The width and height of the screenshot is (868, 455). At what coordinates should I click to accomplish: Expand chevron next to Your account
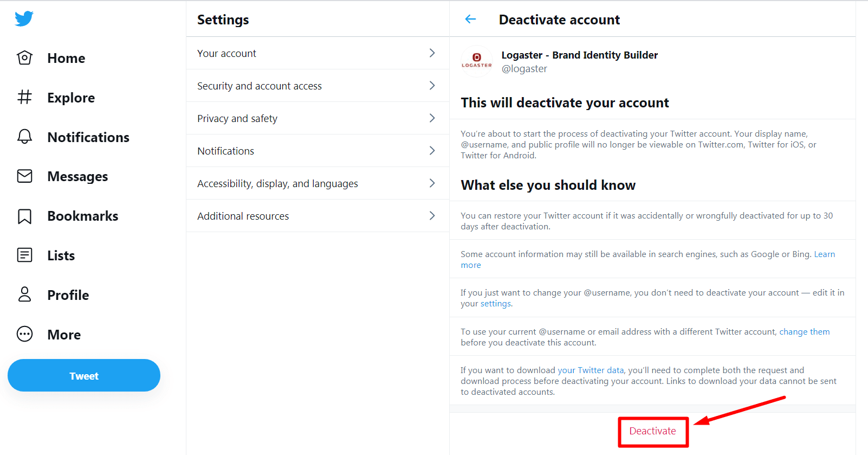tap(432, 53)
